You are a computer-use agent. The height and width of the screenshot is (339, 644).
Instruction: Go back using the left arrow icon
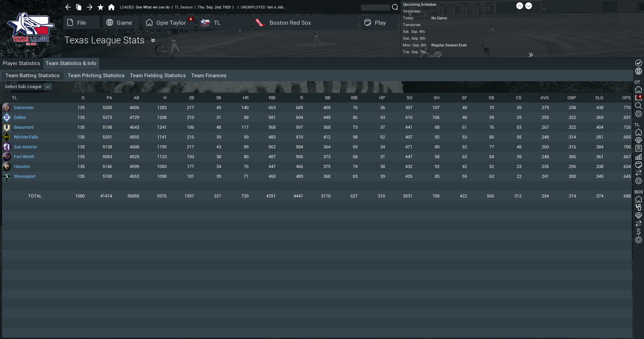[x=68, y=7]
